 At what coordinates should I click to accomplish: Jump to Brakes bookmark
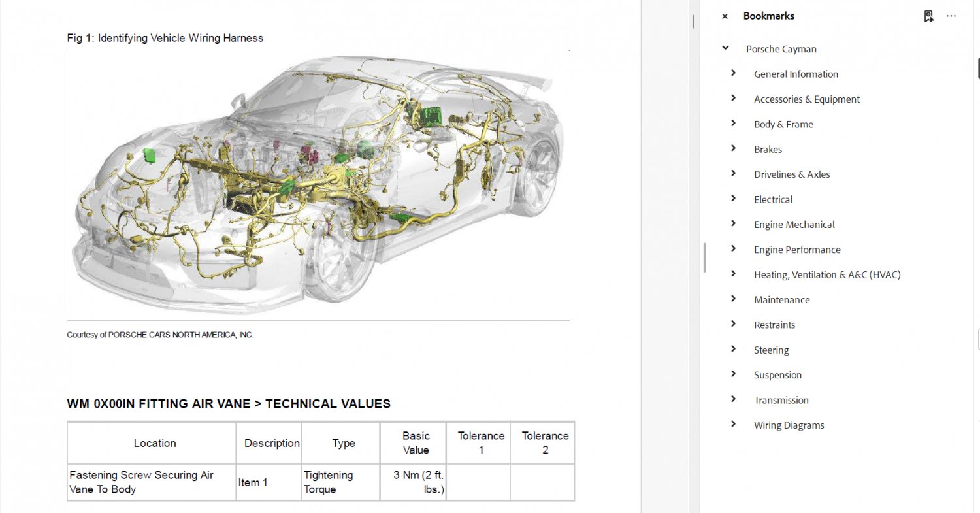point(768,150)
